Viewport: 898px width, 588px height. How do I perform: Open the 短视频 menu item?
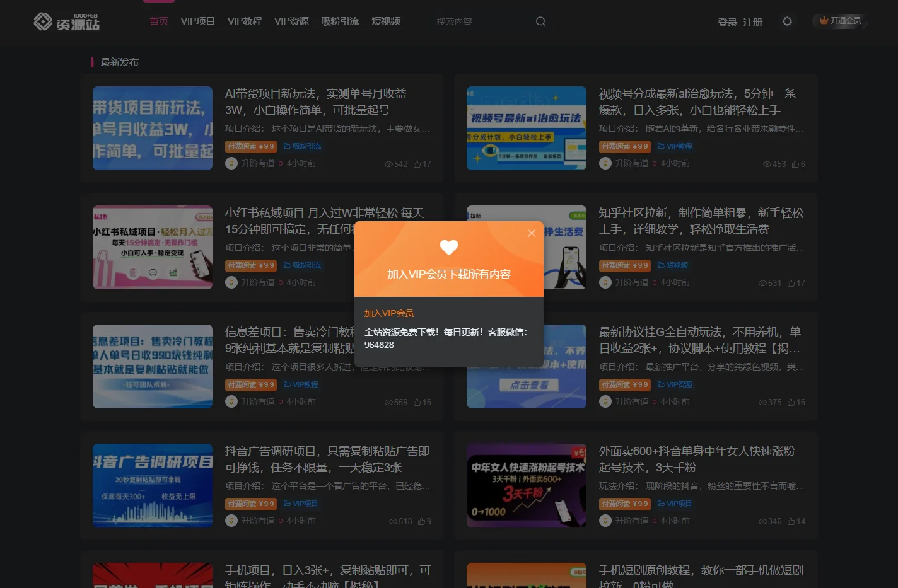click(386, 21)
